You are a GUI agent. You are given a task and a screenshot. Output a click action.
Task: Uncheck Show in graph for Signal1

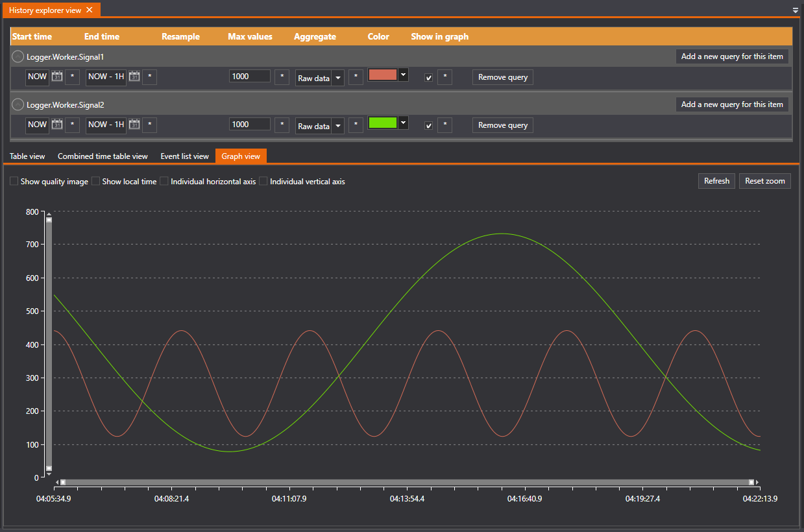428,78
